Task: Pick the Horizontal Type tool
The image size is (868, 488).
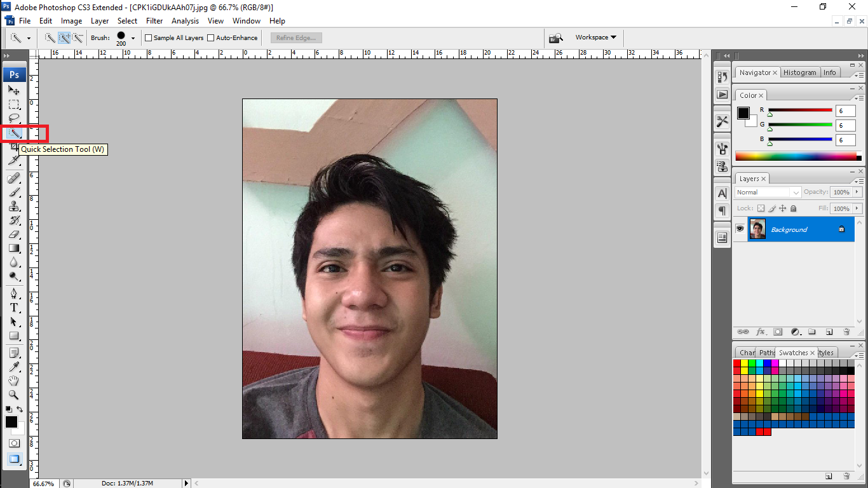Action: click(x=14, y=308)
